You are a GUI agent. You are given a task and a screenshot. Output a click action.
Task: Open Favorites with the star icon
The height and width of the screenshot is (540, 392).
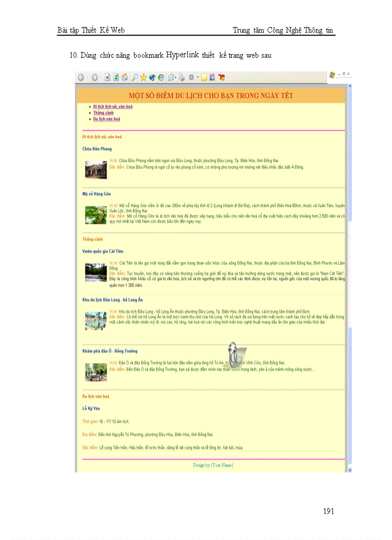(143, 77)
